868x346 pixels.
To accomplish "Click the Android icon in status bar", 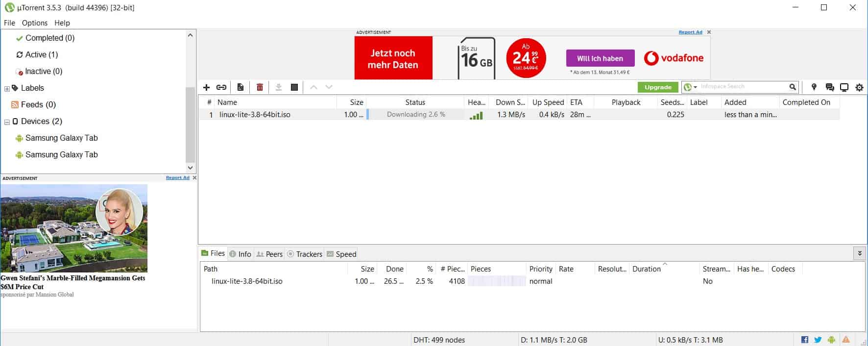I will pos(831,340).
